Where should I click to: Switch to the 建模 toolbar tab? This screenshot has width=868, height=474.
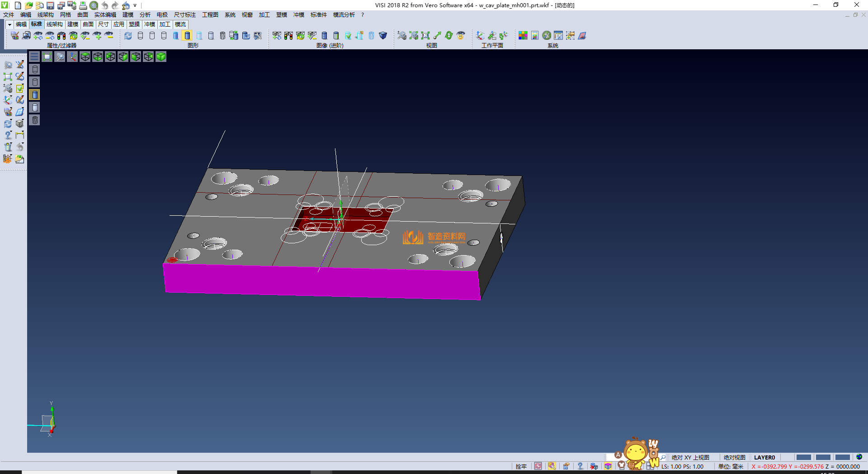click(x=73, y=24)
